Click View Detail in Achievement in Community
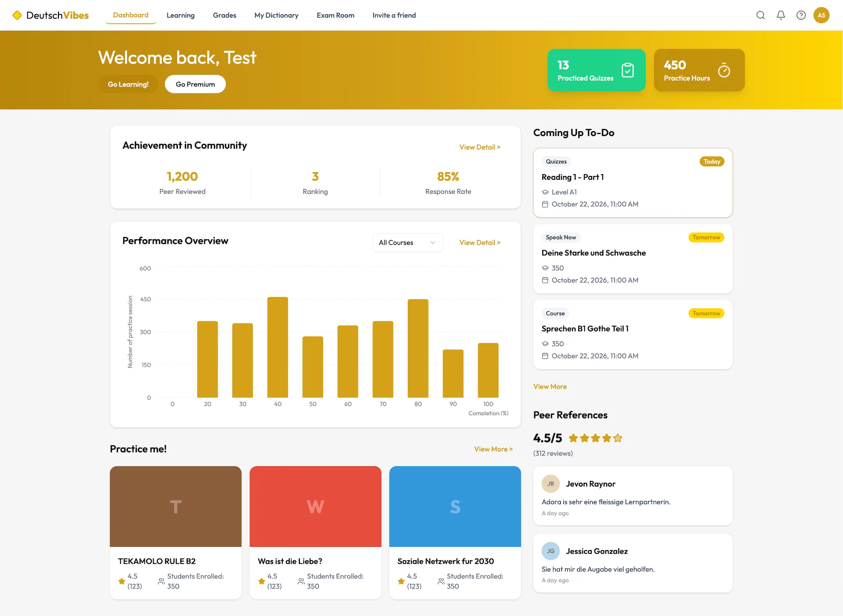 tap(479, 147)
